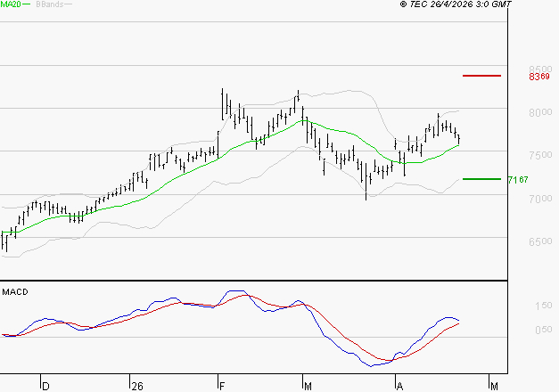Click the F month marker on time axis
559x392 pixels.
click(222, 387)
